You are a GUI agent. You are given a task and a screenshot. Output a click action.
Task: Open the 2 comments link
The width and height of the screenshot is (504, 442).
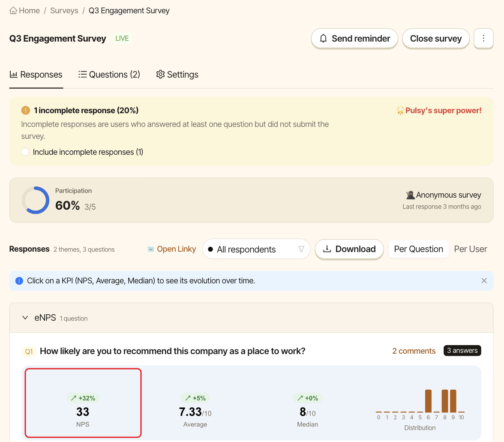[414, 351]
